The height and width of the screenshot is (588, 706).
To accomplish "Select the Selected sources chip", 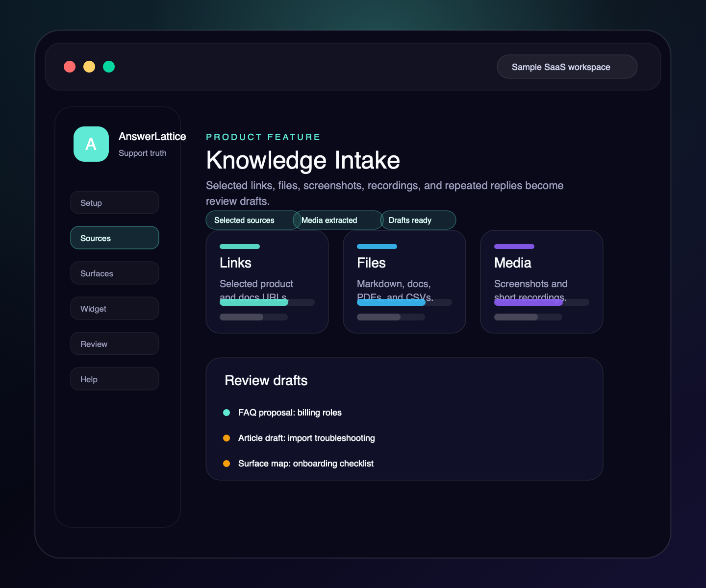I will (x=253, y=220).
